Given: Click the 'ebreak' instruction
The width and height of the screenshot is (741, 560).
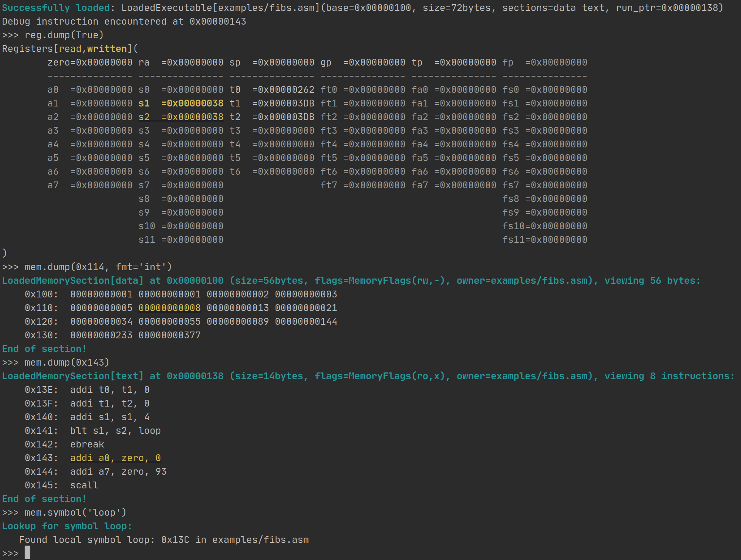Looking at the screenshot, I should coord(87,444).
